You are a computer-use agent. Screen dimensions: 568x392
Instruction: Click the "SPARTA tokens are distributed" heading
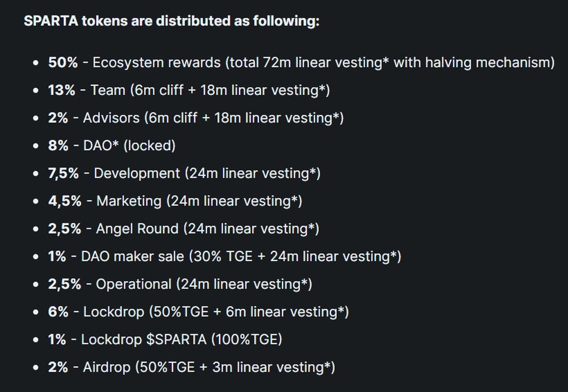point(171,21)
